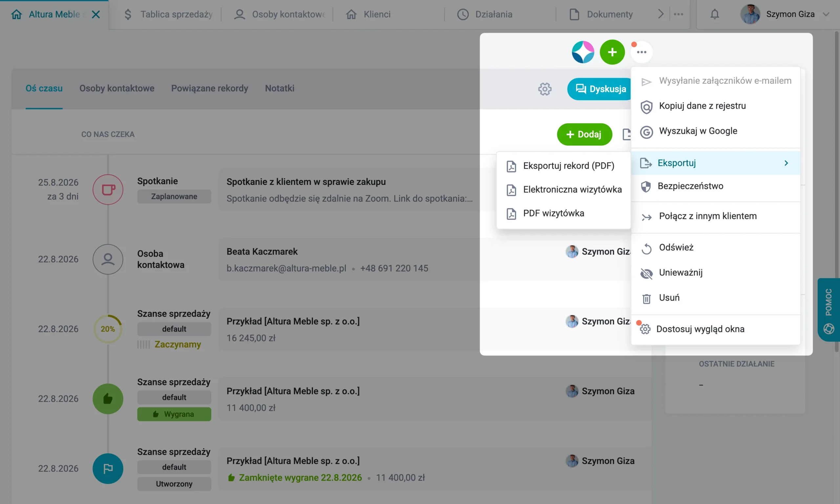Open Spotkanie z klientem w sprawie zakupu

click(306, 182)
